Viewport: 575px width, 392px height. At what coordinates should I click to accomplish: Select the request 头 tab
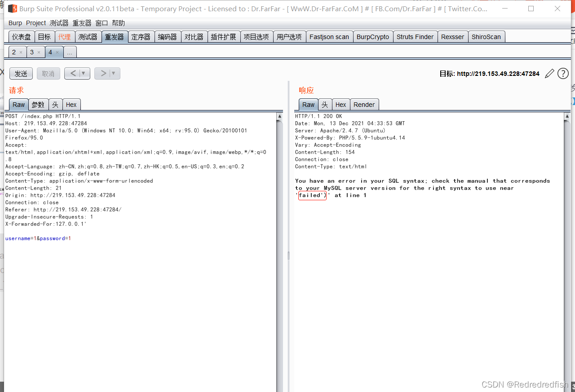[x=55, y=105]
